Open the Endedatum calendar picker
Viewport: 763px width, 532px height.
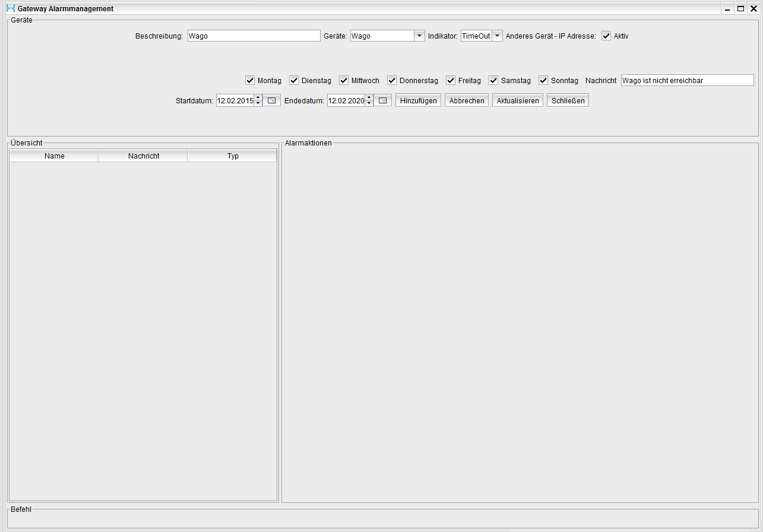pyautogui.click(x=382, y=101)
